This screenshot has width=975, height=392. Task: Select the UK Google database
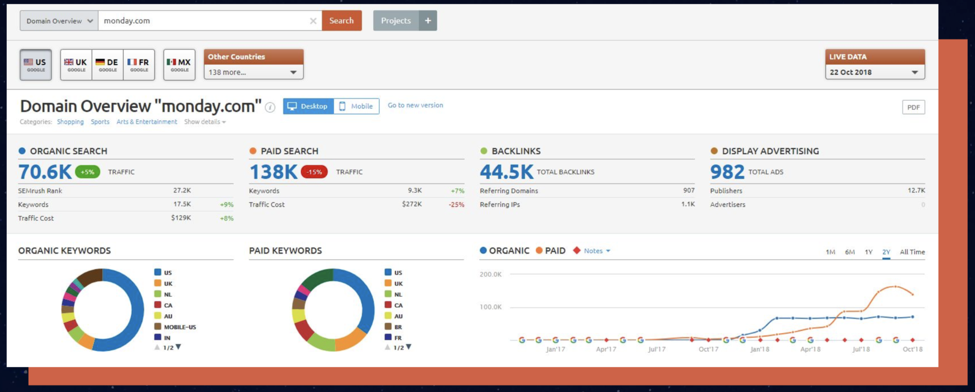click(x=76, y=65)
